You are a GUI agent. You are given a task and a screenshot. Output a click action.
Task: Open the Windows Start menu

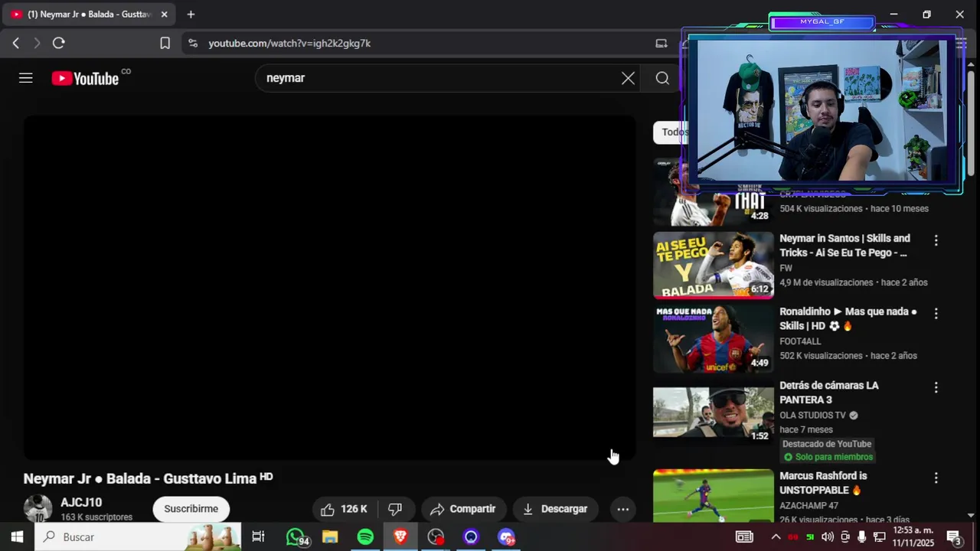click(17, 537)
